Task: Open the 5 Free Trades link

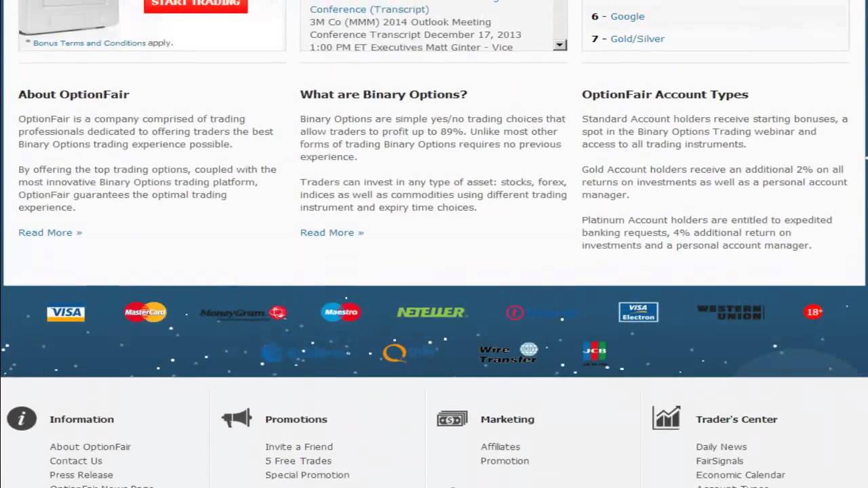Action: tap(298, 461)
